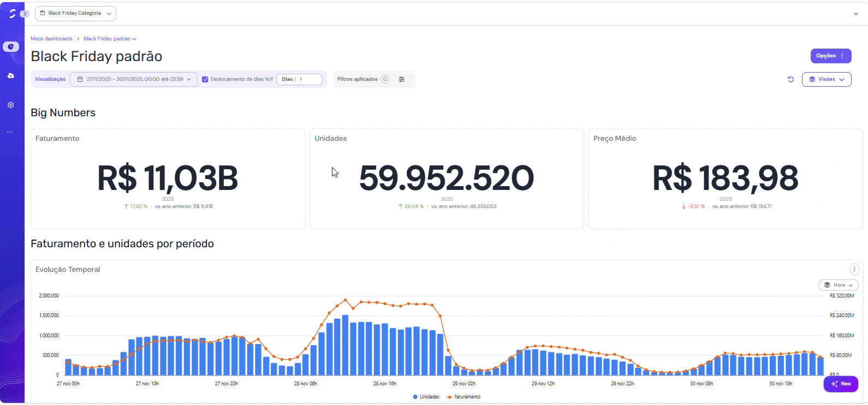Screen dimensions: 868x405
Task: Click the 59.952.520 Unidades value
Action: pyautogui.click(x=447, y=178)
